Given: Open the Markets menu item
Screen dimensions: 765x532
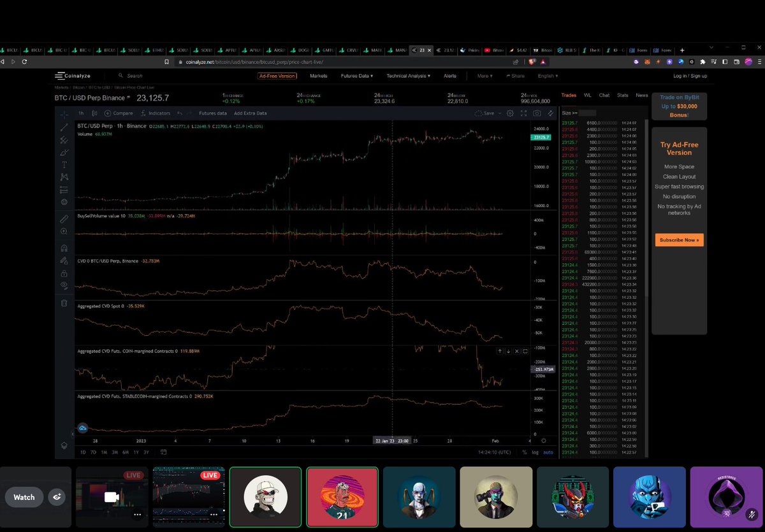Looking at the screenshot, I should click(x=319, y=76).
